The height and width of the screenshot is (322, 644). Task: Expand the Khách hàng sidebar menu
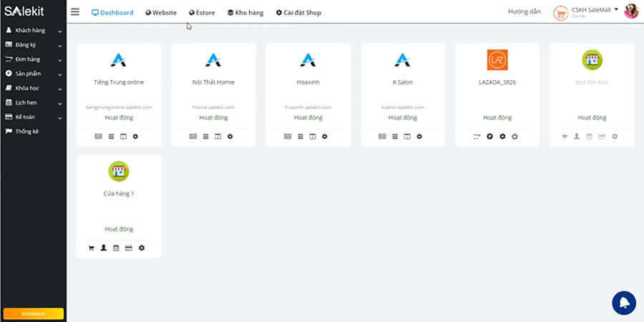pos(33,31)
